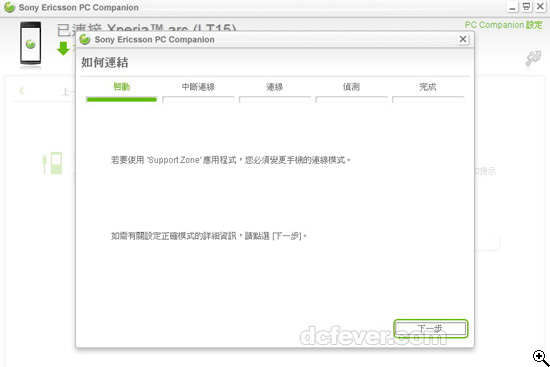
Task: Minimize the main PC Companion window
Action: click(x=513, y=7)
